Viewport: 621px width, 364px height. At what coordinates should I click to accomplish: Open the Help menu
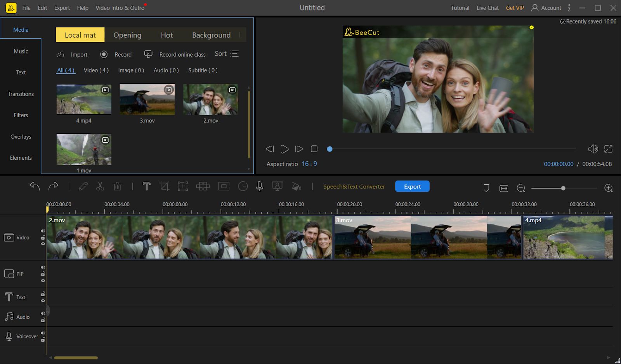(83, 8)
